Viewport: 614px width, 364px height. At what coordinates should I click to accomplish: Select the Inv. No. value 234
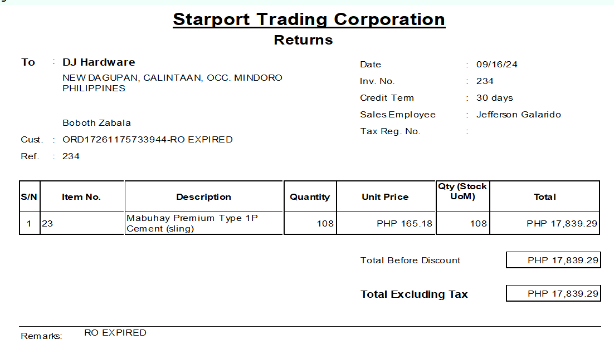485,81
